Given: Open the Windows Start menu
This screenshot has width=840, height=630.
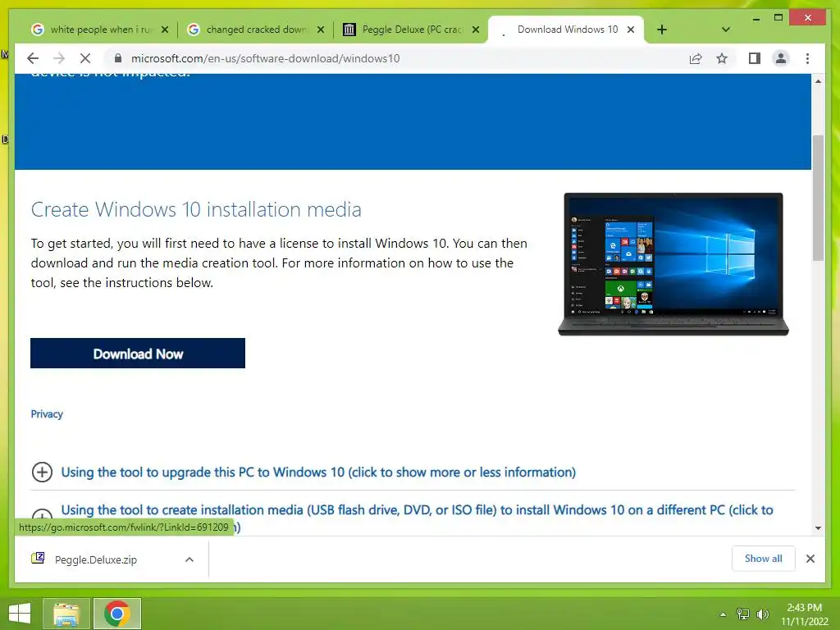Looking at the screenshot, I should 20,614.
